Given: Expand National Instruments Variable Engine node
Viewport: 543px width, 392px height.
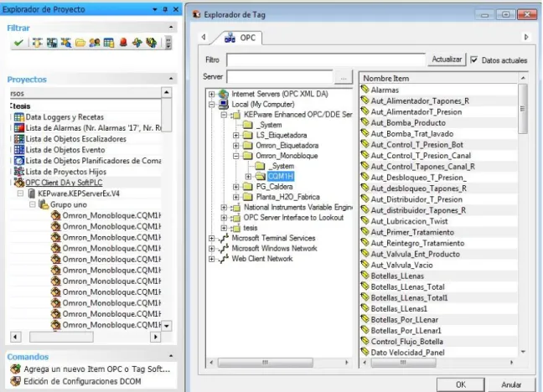Looking at the screenshot, I should click(224, 208).
